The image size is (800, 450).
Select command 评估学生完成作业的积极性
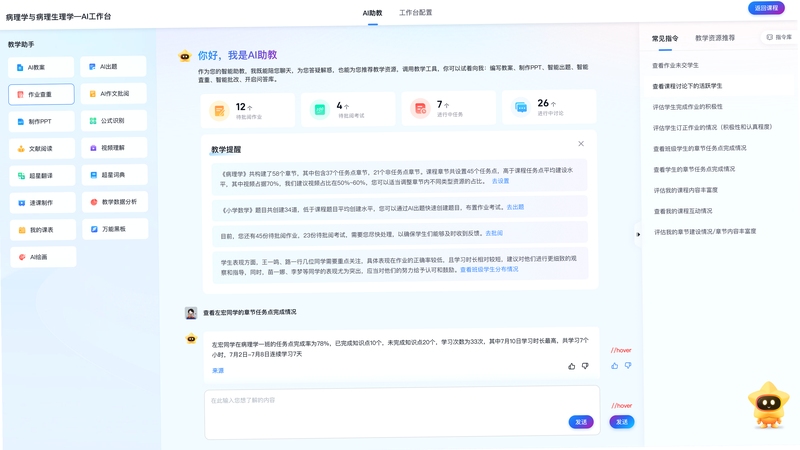(687, 107)
